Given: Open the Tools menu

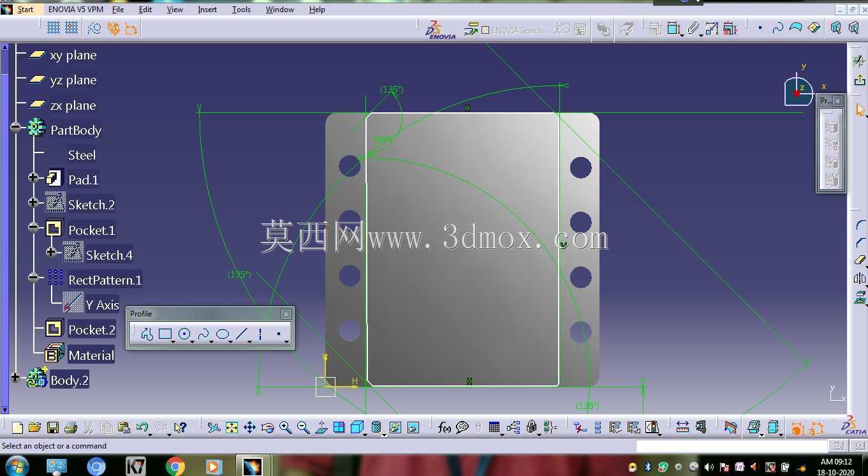Looking at the screenshot, I should [241, 10].
